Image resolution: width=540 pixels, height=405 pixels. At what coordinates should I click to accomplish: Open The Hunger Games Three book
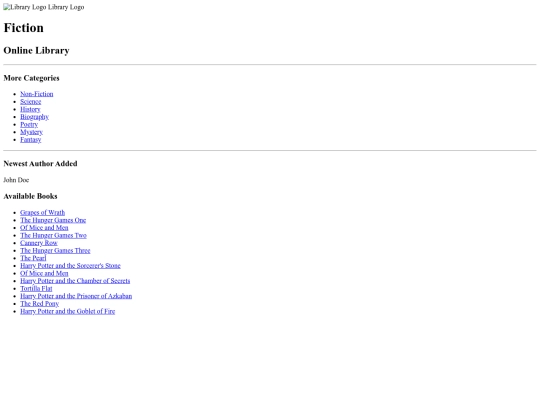click(x=55, y=250)
